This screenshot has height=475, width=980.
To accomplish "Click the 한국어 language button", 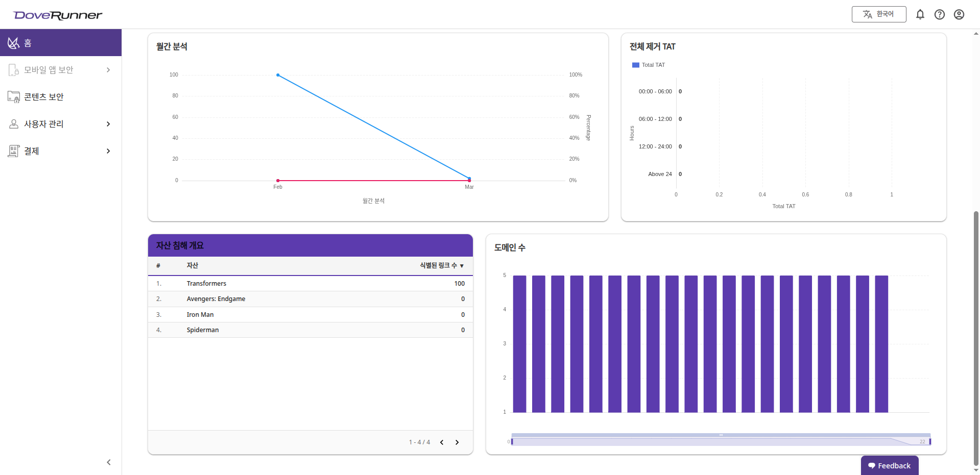I will [878, 14].
